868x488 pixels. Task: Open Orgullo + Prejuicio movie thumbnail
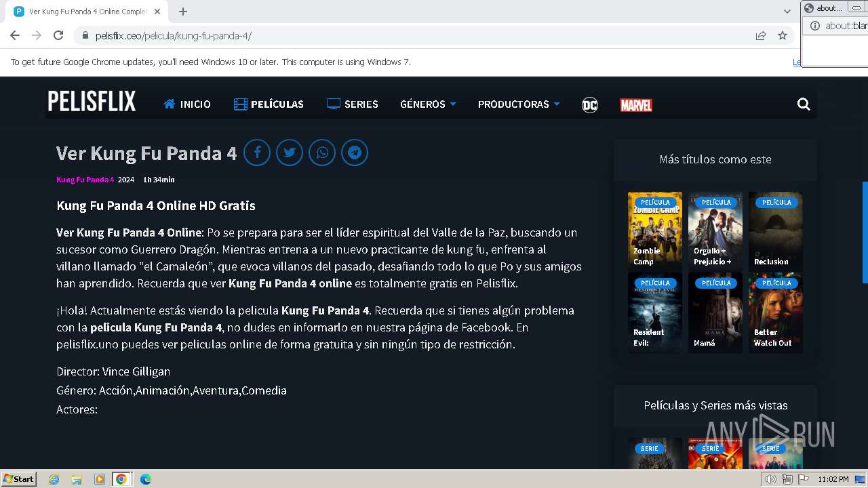tap(715, 230)
